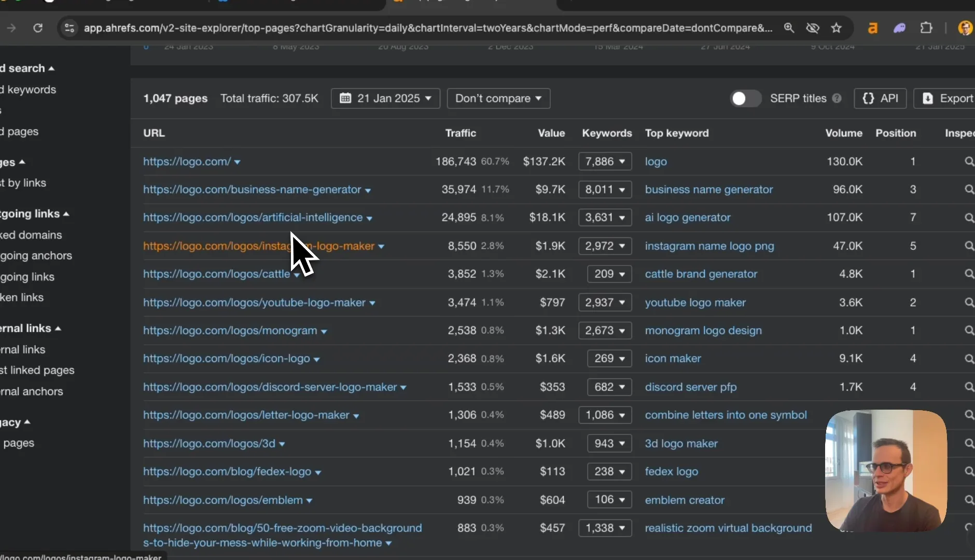Inspect the cattle row magnifier icon
Screen dimensions: 975x560
969,274
